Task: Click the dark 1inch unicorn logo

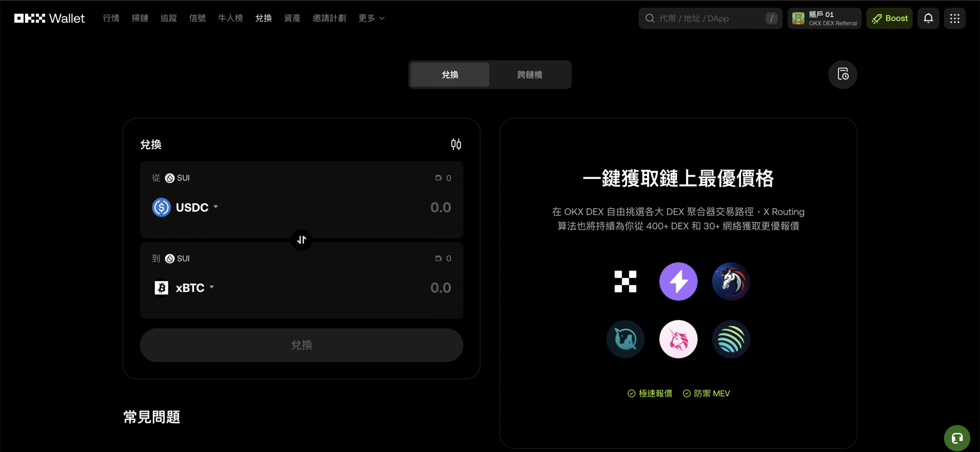Action: [730, 281]
